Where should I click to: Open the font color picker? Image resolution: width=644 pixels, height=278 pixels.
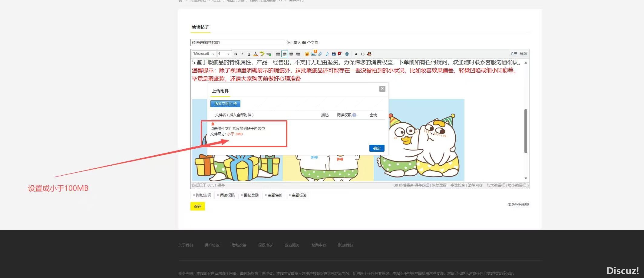(255, 54)
